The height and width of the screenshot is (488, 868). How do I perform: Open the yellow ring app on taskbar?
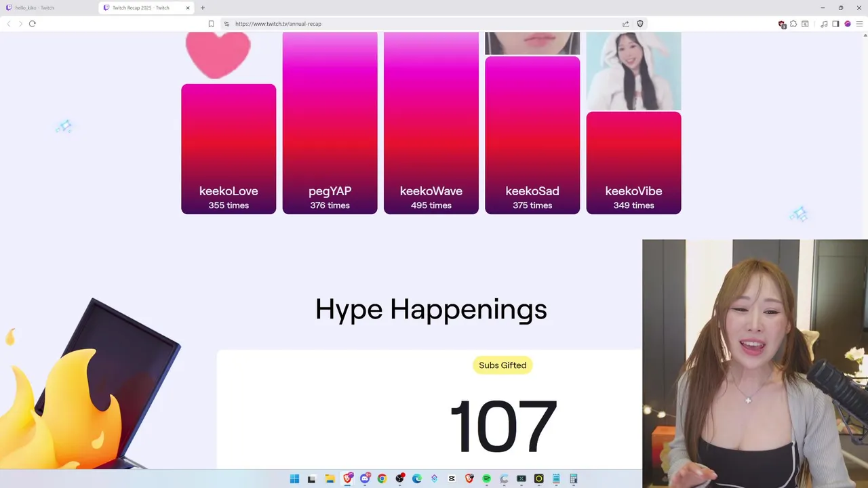tap(538, 479)
